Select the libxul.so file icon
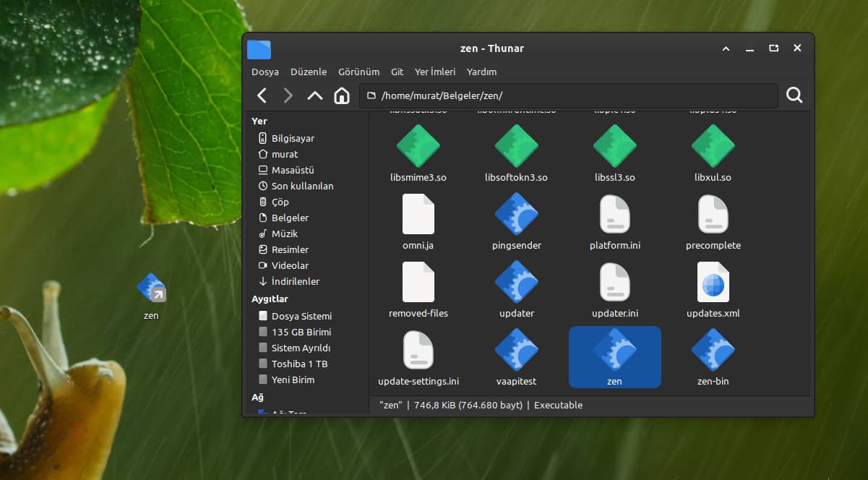 [x=713, y=147]
